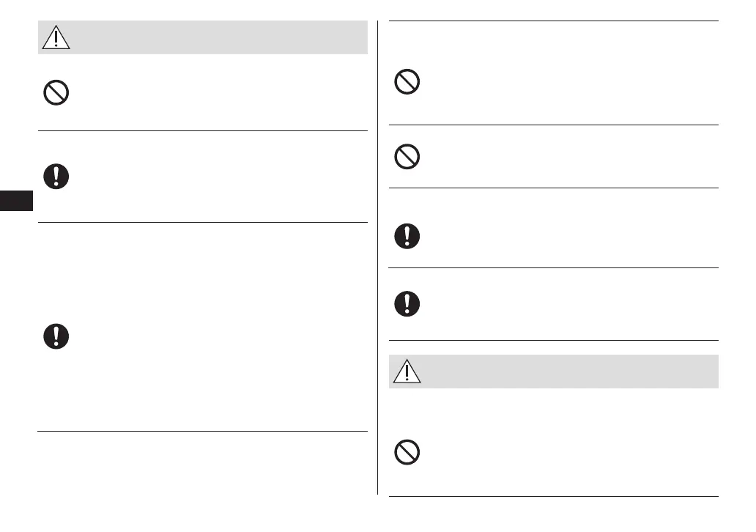Click the upper exclamation icon in the right column
The width and height of the screenshot is (756, 532).
click(407, 236)
